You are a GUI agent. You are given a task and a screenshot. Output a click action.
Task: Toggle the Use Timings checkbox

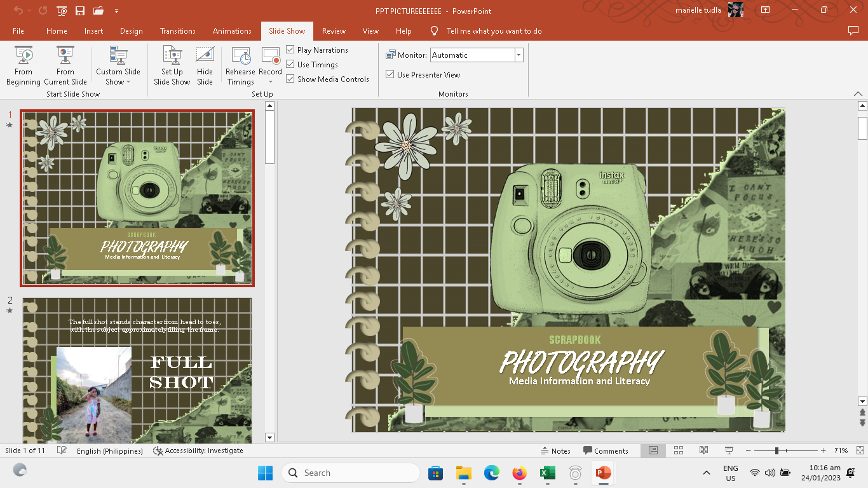[x=290, y=64]
